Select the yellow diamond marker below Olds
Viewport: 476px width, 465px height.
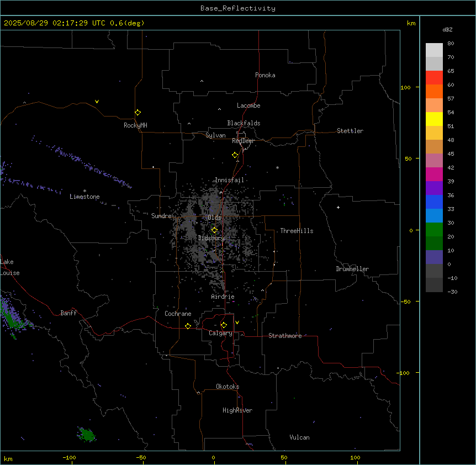coord(214,230)
